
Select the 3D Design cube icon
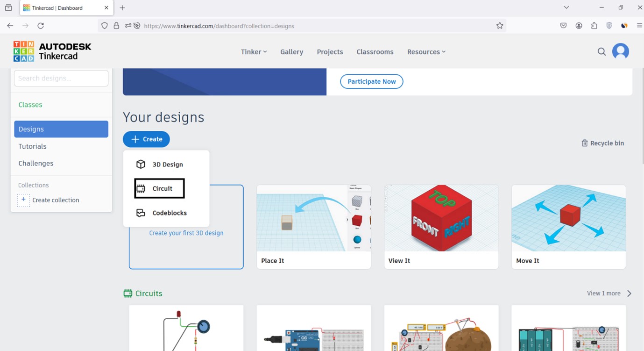click(141, 164)
